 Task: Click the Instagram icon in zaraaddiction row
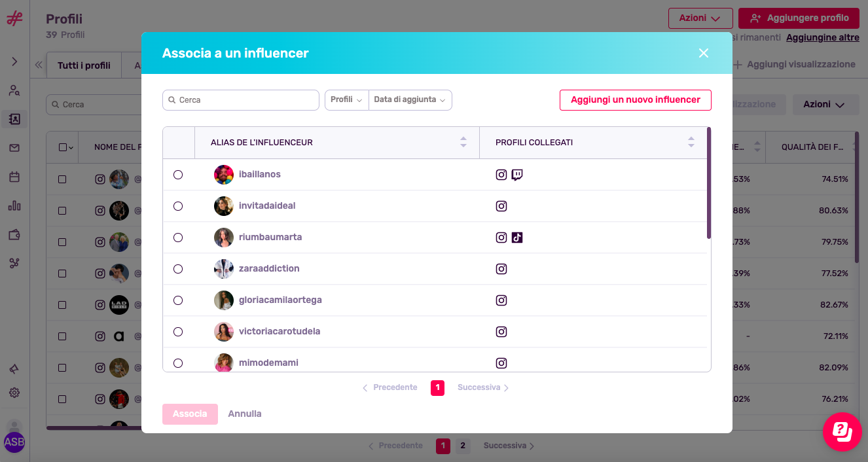pos(501,269)
